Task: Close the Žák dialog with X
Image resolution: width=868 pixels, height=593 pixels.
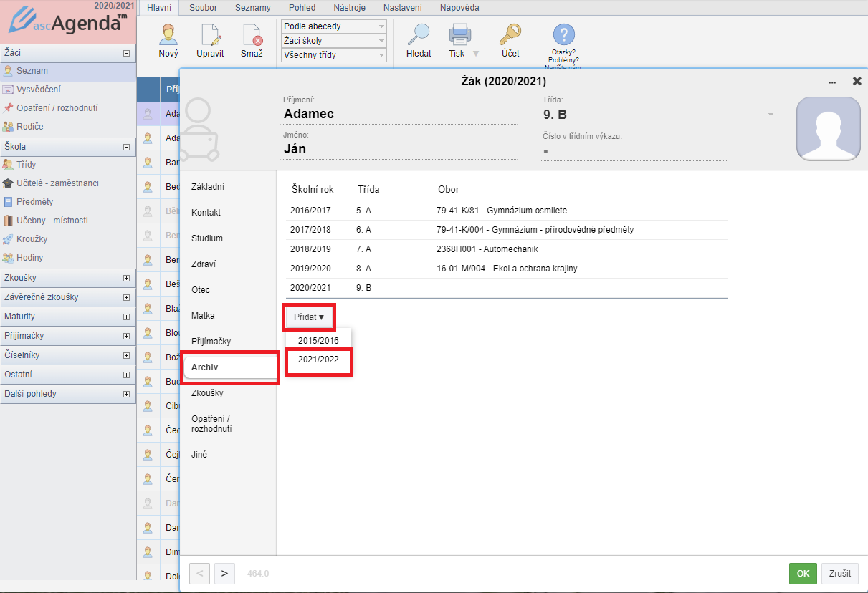Action: (x=857, y=81)
